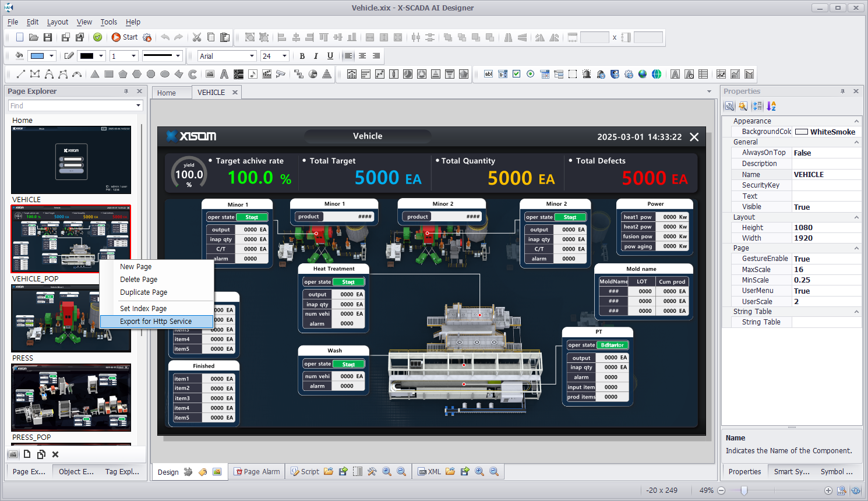Select the Ellipse shape tool
This screenshot has height=501, width=868.
[x=165, y=74]
